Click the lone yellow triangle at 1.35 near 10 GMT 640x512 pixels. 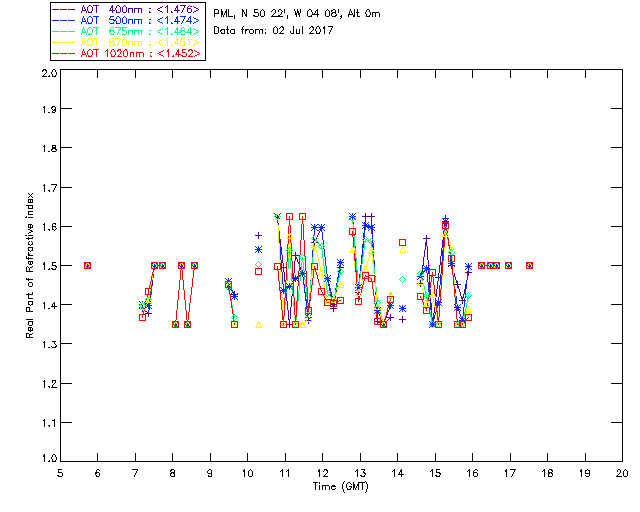click(x=258, y=325)
